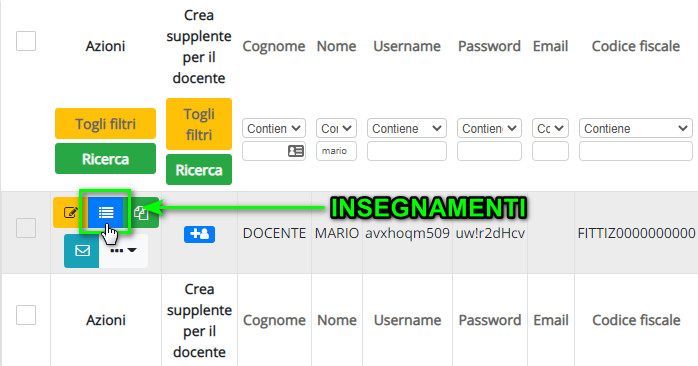
Task: Open the blue Insegnamenti list icon
Action: pos(106,212)
